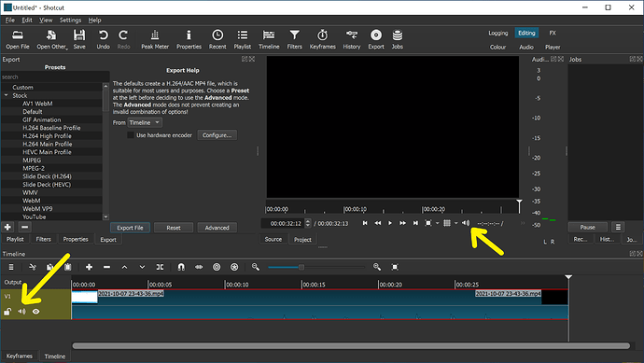The height and width of the screenshot is (363, 644).
Task: Open the Jobs panel from the toolbar
Action: [398, 39]
